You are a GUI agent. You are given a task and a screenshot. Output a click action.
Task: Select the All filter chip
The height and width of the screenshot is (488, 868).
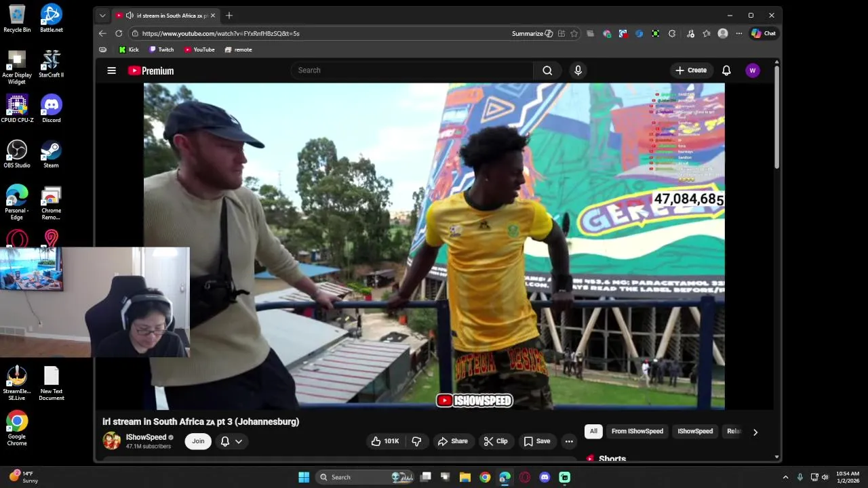pyautogui.click(x=593, y=431)
